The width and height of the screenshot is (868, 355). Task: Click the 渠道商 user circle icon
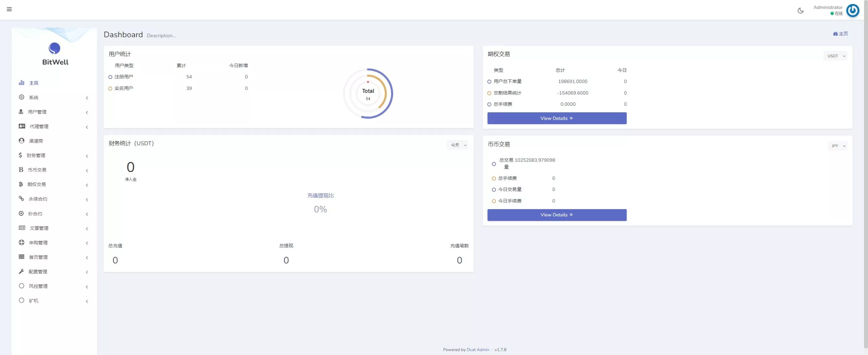[21, 141]
